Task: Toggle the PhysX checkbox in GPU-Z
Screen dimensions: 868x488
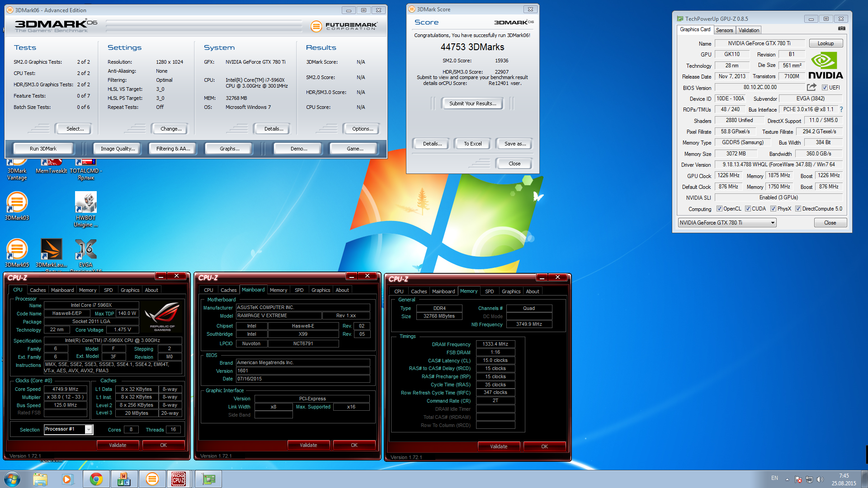Action: [x=774, y=209]
